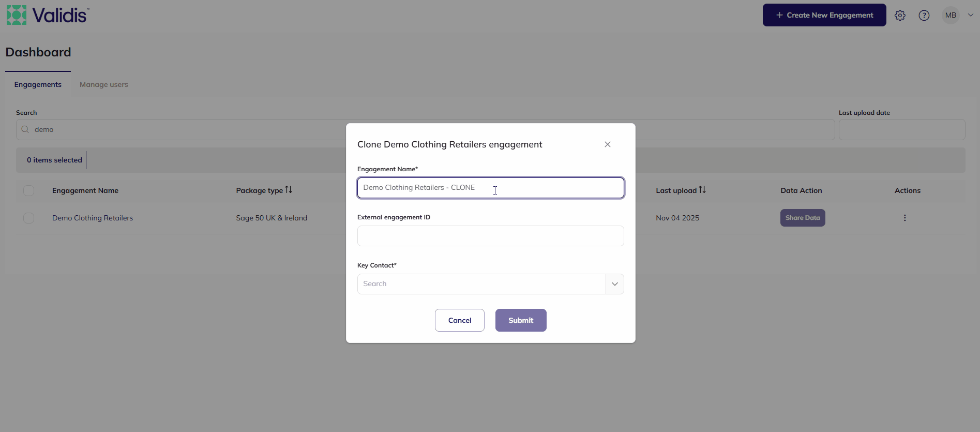This screenshot has height=432, width=980.
Task: Click the MB user avatar
Action: (x=951, y=15)
